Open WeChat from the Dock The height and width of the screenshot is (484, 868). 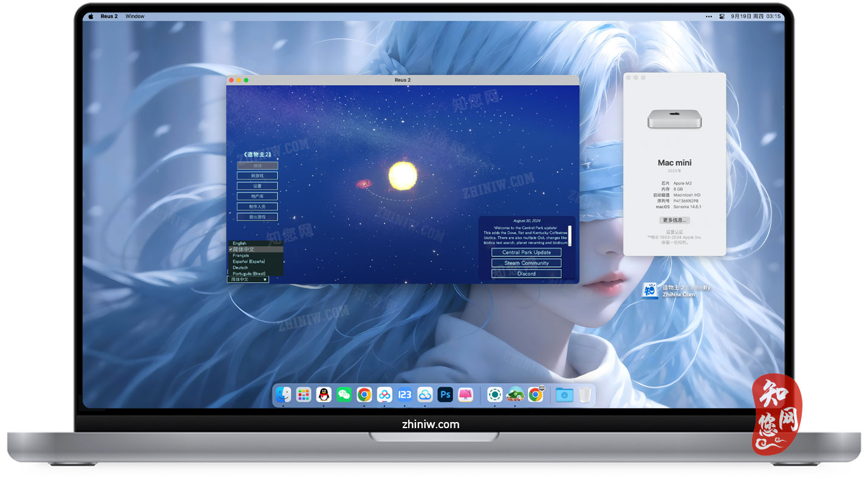pyautogui.click(x=344, y=395)
